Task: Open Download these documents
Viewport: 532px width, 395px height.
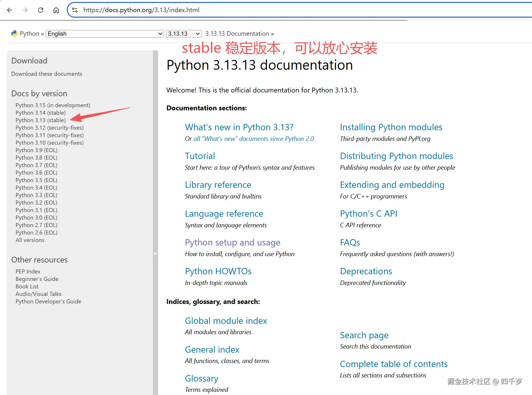Action: [x=46, y=74]
